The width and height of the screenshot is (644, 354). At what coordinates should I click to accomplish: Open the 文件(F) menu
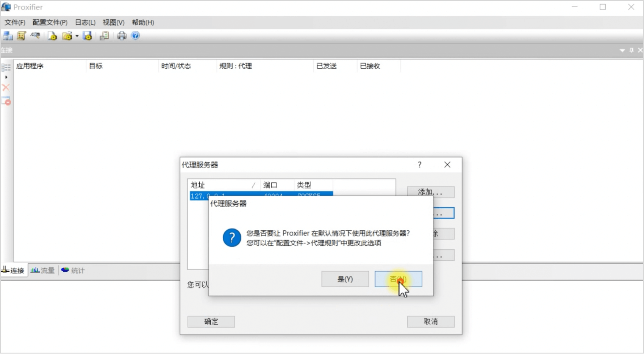click(15, 22)
